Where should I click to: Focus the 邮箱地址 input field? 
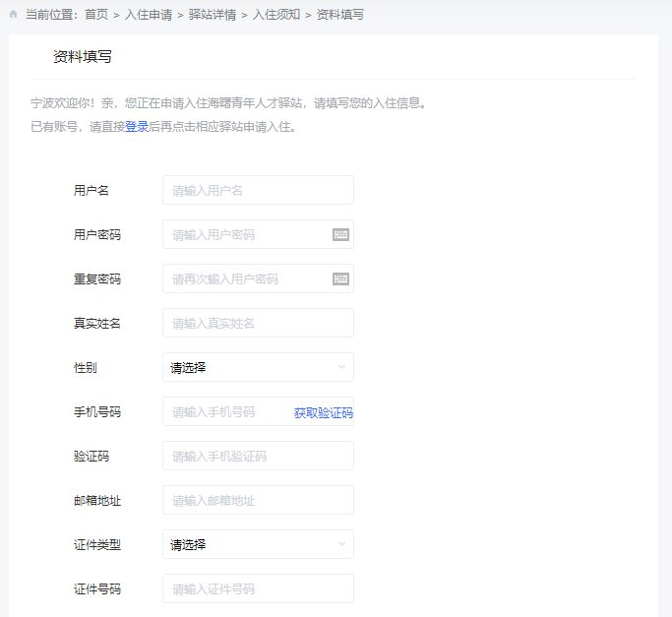(257, 500)
